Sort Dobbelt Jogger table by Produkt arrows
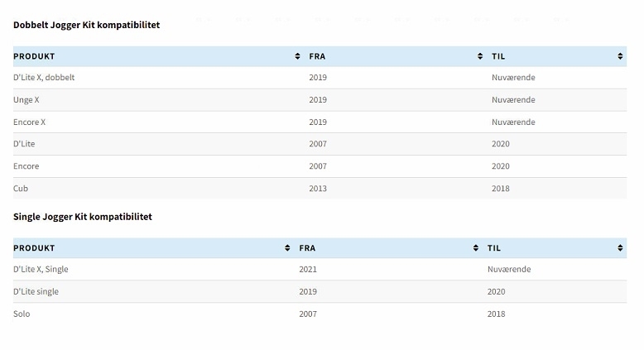 (x=297, y=56)
